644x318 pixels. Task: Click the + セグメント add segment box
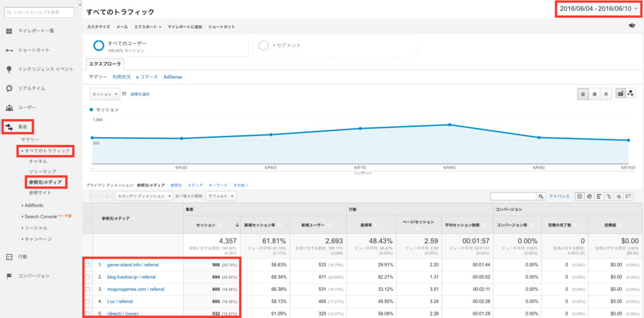pos(335,45)
